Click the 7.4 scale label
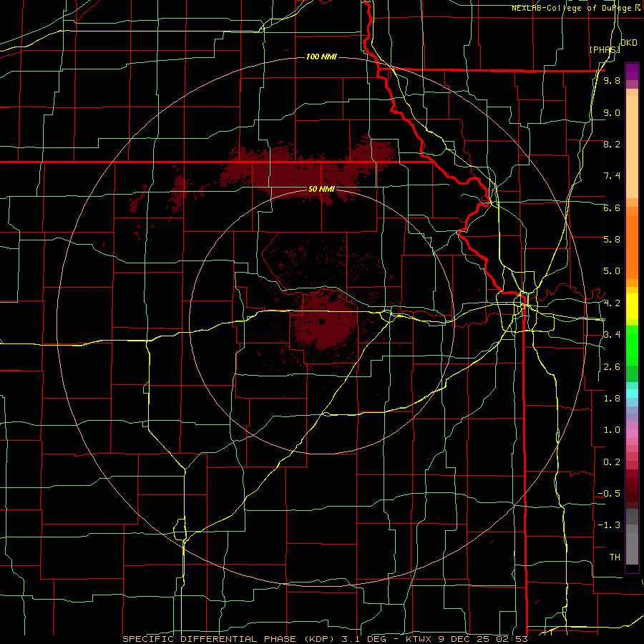Screen dimensions: 644x644 (x=612, y=176)
